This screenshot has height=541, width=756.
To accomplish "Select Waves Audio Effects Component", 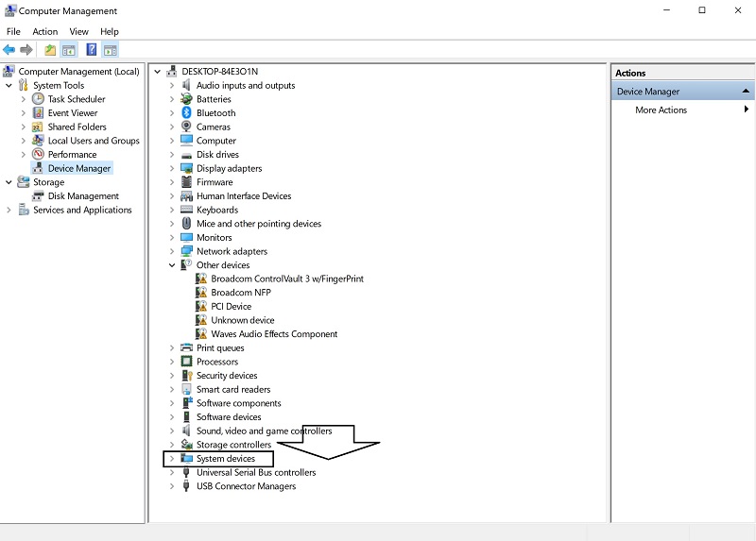I will tap(274, 334).
